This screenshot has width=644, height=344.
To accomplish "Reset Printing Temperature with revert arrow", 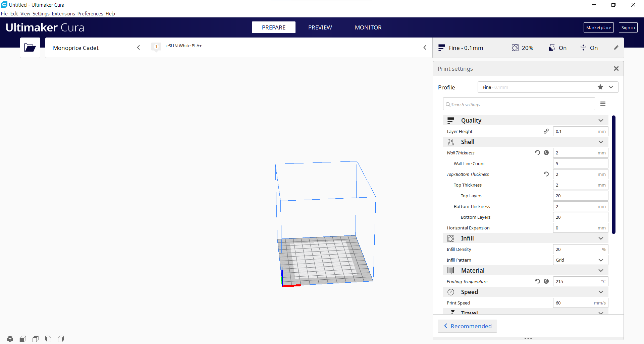I will click(x=537, y=281).
